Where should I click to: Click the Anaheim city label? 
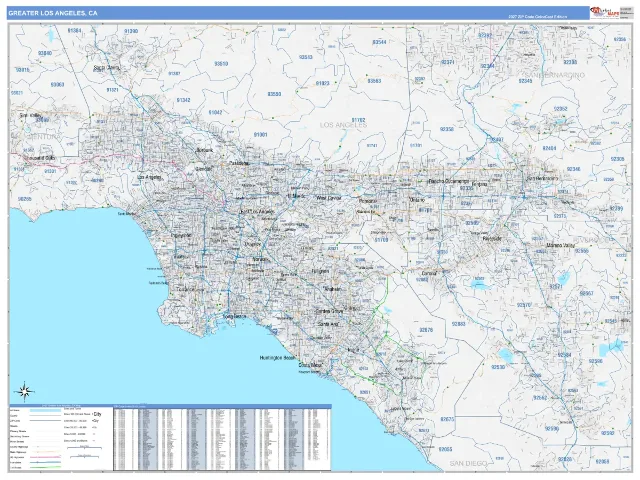point(332,289)
